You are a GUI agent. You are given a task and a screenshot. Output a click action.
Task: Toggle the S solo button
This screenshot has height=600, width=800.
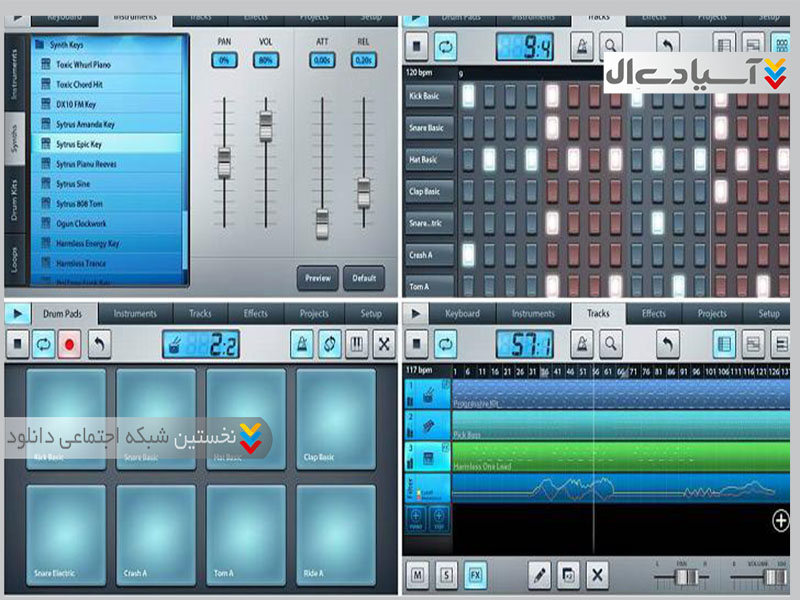447,575
